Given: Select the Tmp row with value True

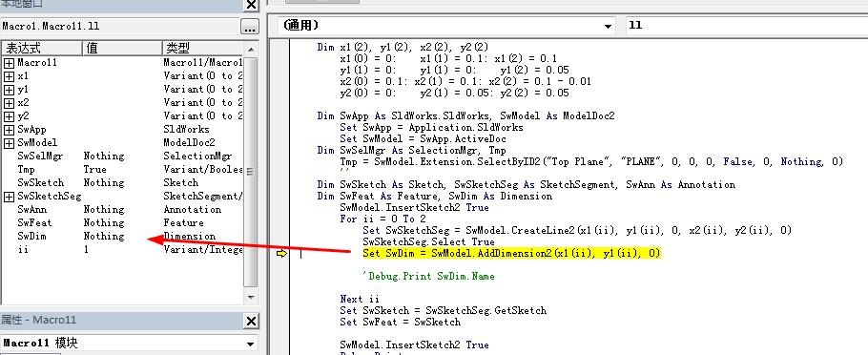Looking at the screenshot, I should (122, 170).
